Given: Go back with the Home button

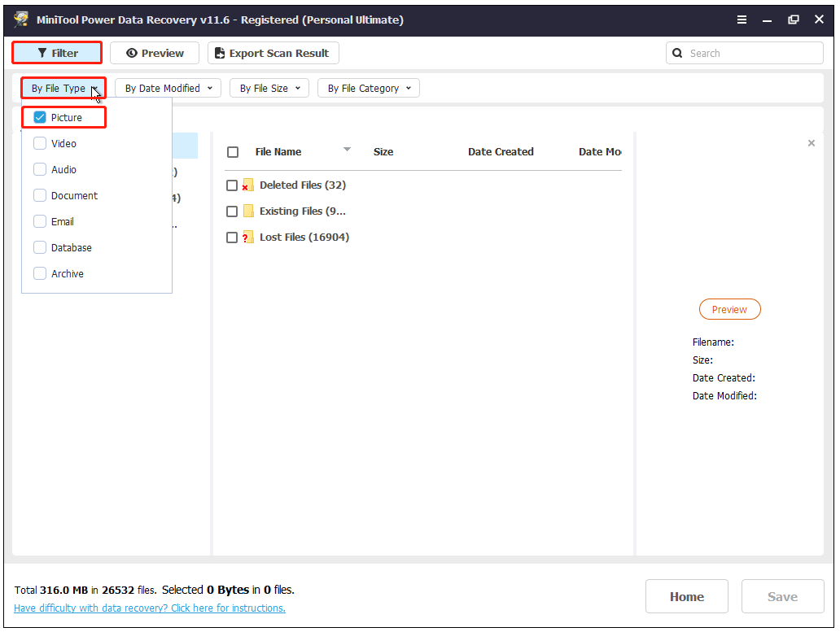Looking at the screenshot, I should pos(686,596).
